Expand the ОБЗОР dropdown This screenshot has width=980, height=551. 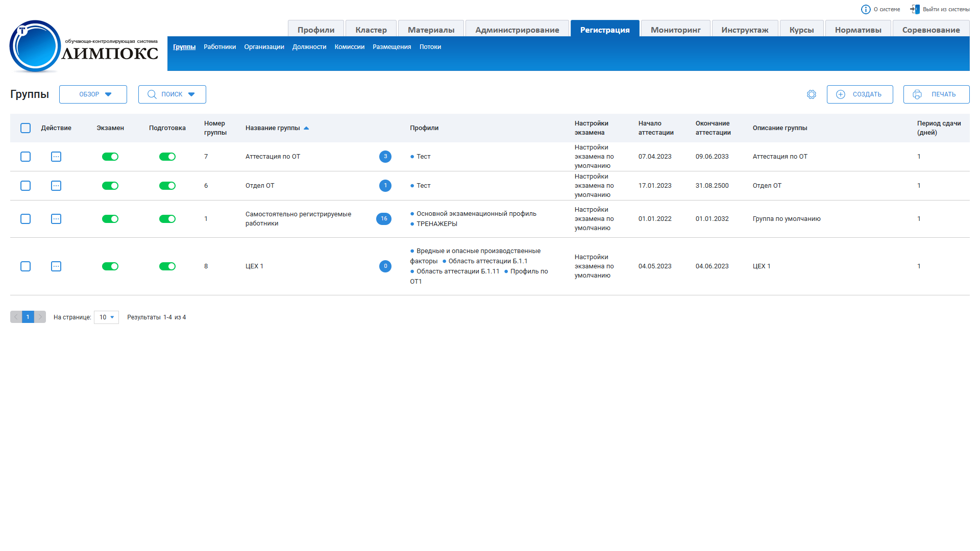click(93, 94)
